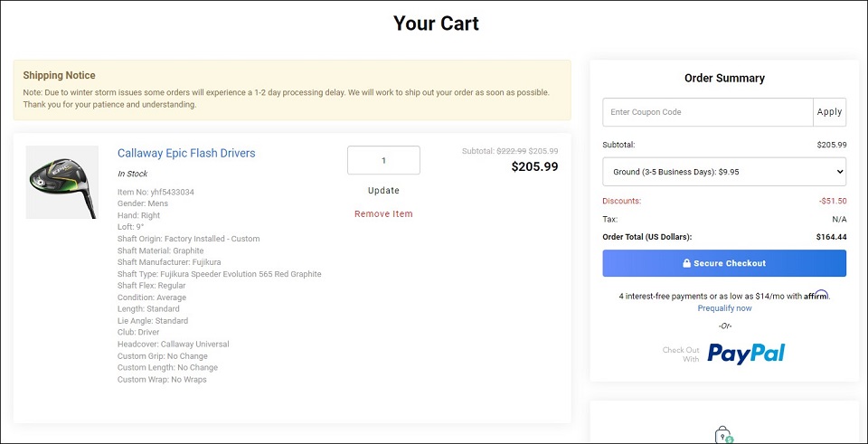Click the Order Total $164.44 amount
868x444 pixels.
point(832,237)
